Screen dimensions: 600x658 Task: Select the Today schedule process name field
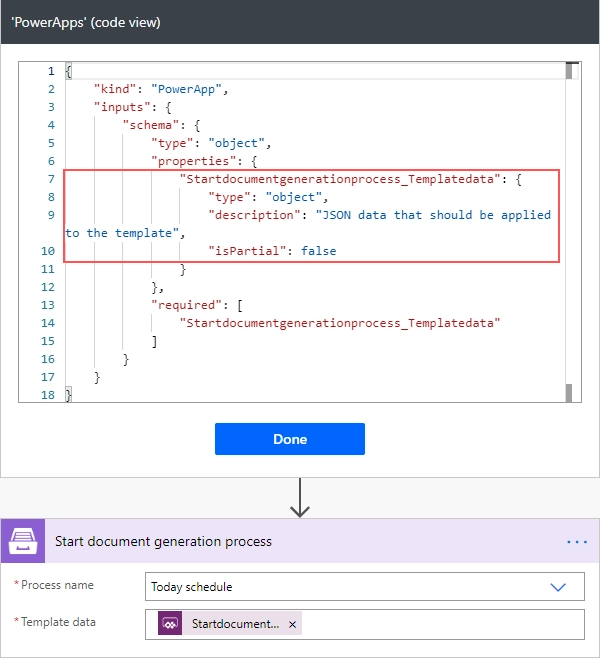365,587
